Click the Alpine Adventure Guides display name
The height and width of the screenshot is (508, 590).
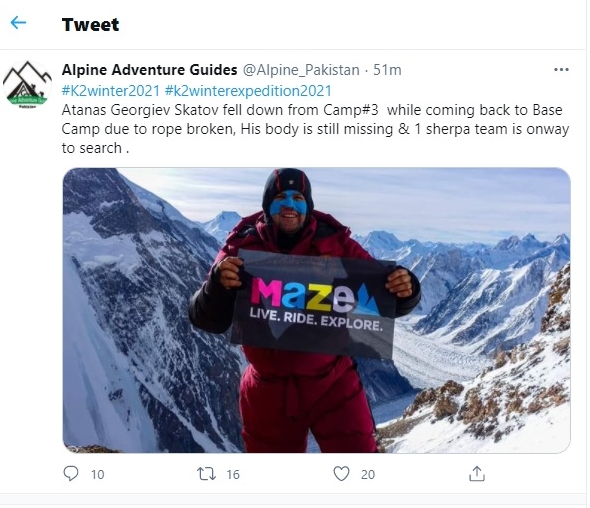tap(149, 70)
